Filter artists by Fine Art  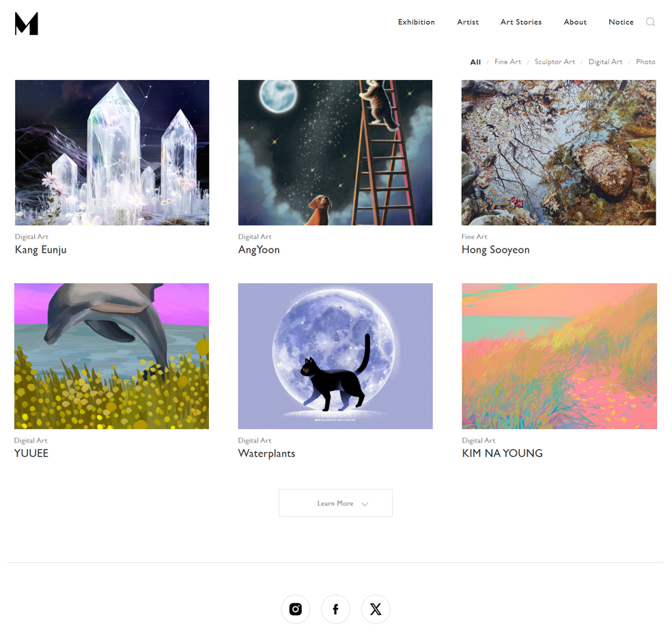tap(507, 61)
